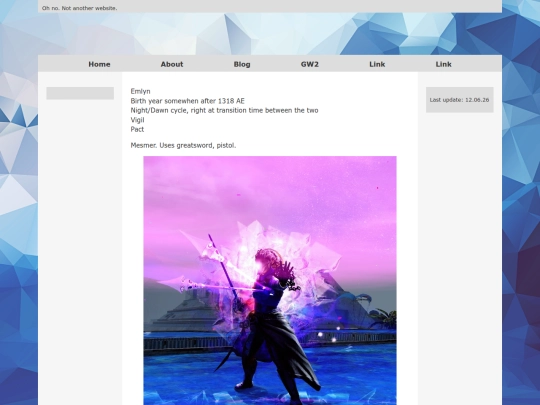Click the word 'Pact'
540x405 pixels.
[137, 129]
